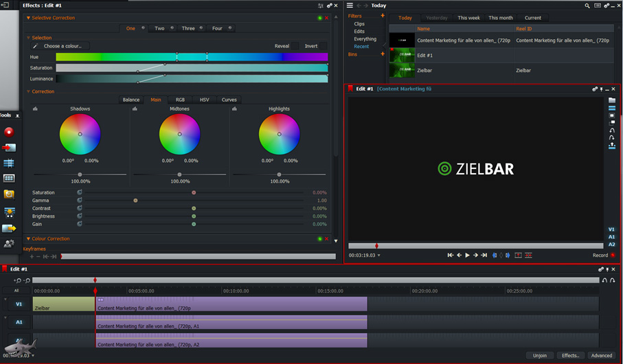Toggle Selective Correction green enable light
The height and width of the screenshot is (364, 623).
click(320, 18)
